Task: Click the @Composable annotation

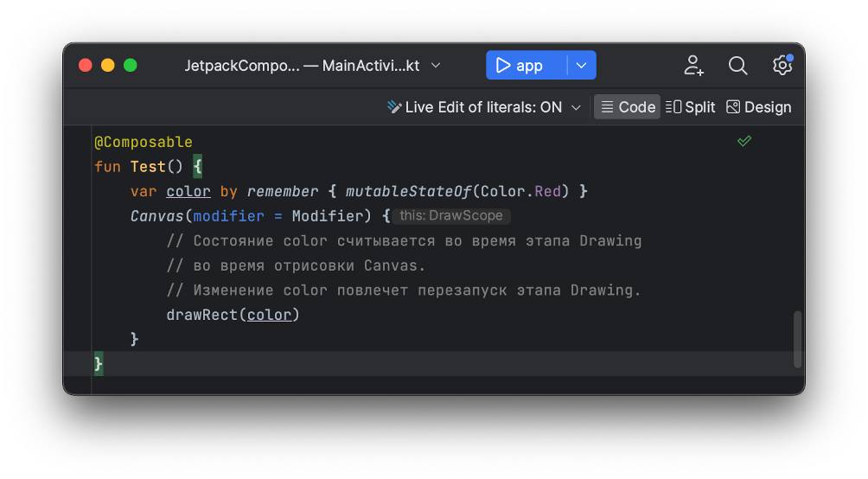Action: coord(144,142)
